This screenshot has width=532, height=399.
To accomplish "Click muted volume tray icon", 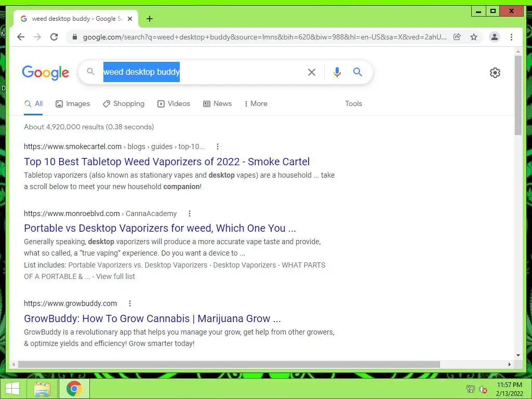I will [483, 389].
